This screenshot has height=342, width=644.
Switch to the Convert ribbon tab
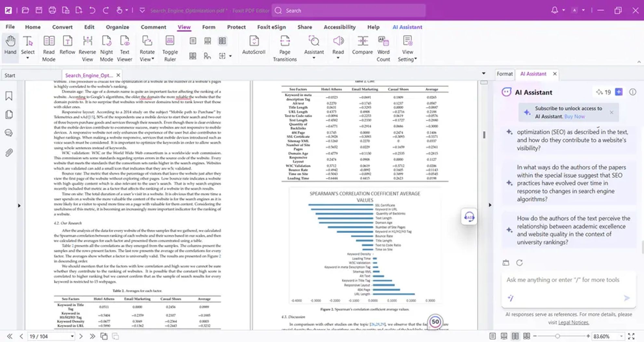click(62, 27)
